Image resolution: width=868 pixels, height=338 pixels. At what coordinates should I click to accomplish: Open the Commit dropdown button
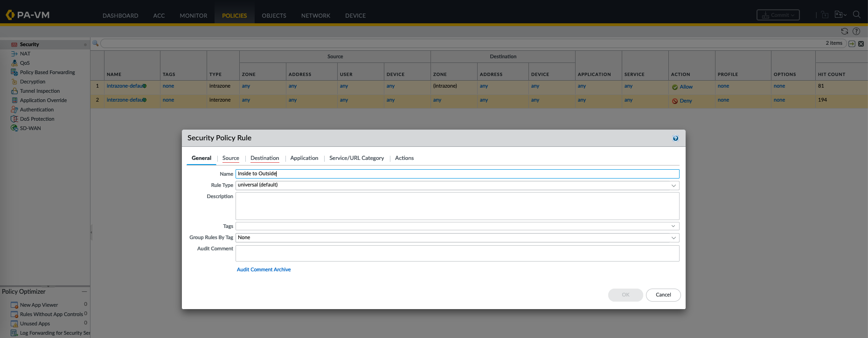(778, 15)
